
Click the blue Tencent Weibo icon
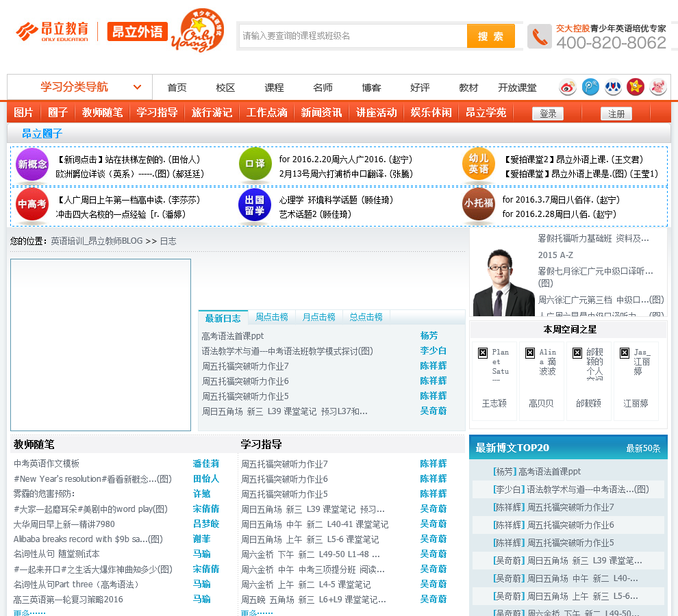click(x=590, y=87)
